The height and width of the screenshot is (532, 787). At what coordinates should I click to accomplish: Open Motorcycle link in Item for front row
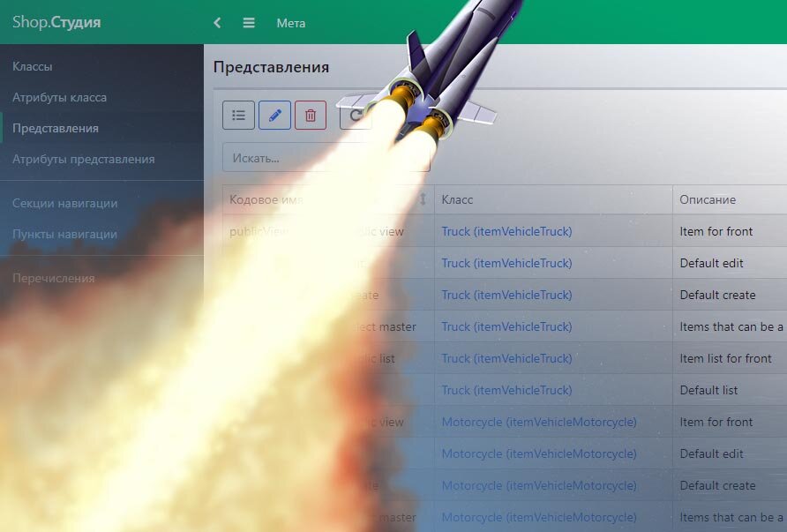pyautogui.click(x=539, y=422)
